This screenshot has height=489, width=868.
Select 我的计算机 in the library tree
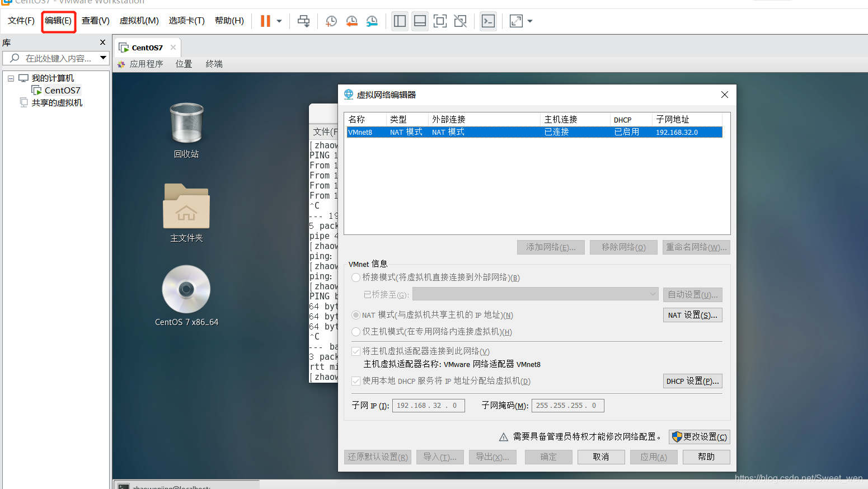tap(53, 78)
